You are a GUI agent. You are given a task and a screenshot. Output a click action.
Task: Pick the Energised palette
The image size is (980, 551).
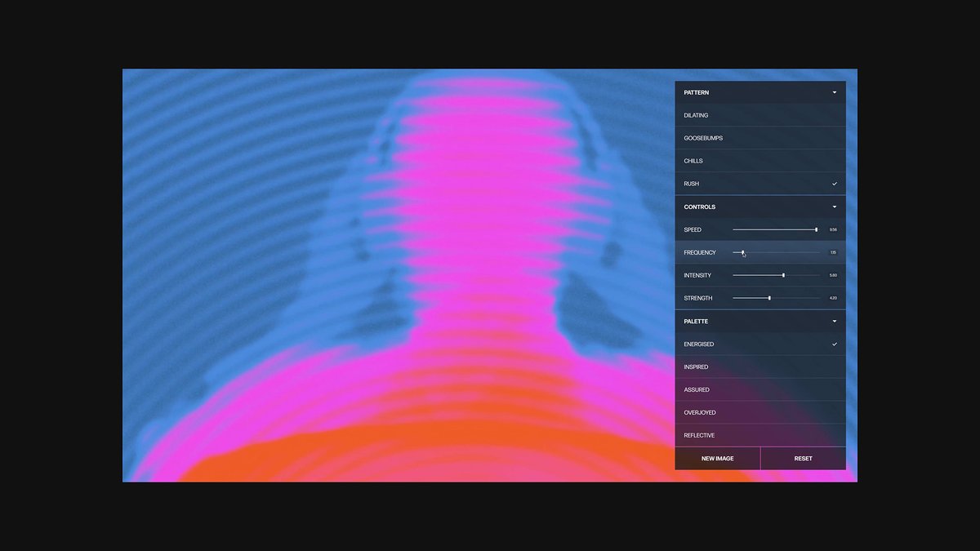(x=760, y=344)
